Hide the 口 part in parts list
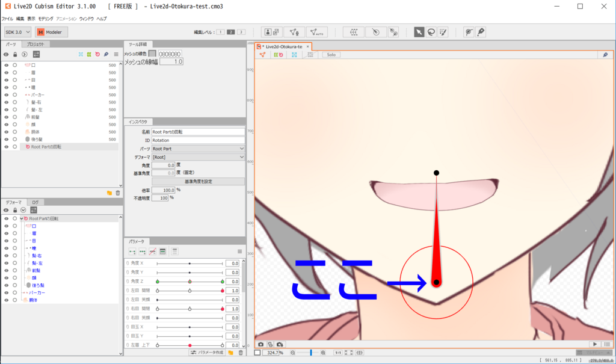Viewport: 616px width, 364px height. [6, 65]
